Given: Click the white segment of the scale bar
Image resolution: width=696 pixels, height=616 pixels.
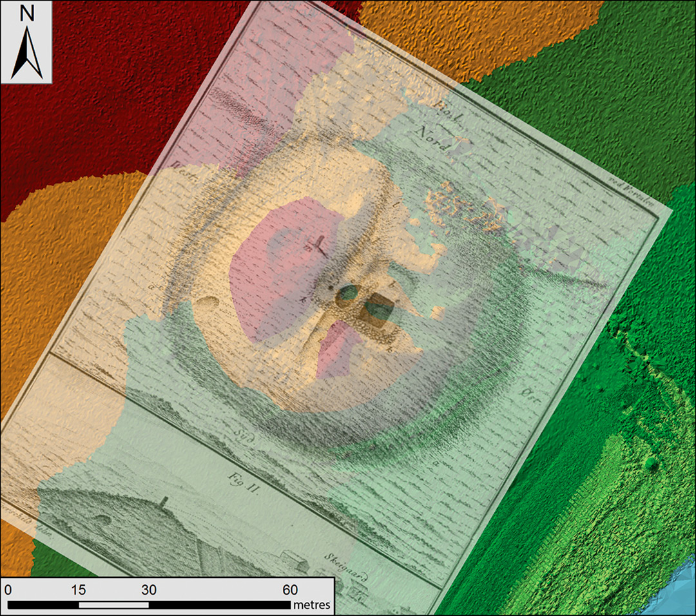Looking at the screenshot, I should point(113,605).
